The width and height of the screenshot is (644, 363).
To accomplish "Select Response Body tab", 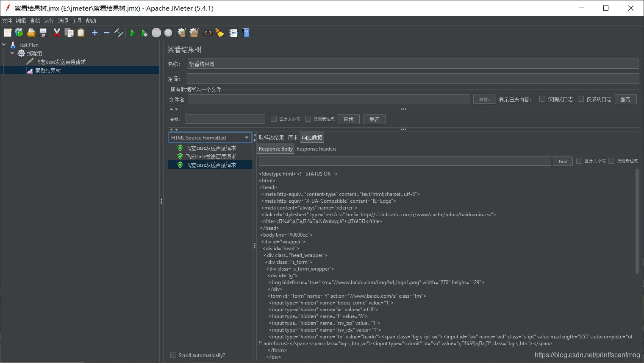I will (x=276, y=149).
